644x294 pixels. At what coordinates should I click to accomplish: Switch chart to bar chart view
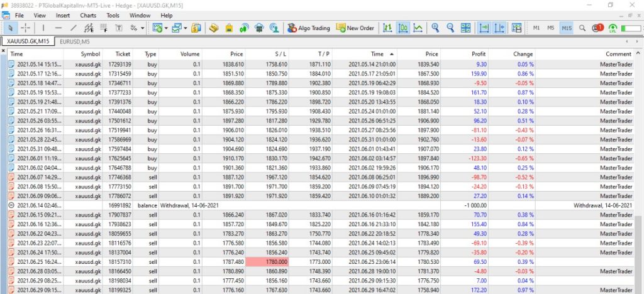(x=387, y=28)
